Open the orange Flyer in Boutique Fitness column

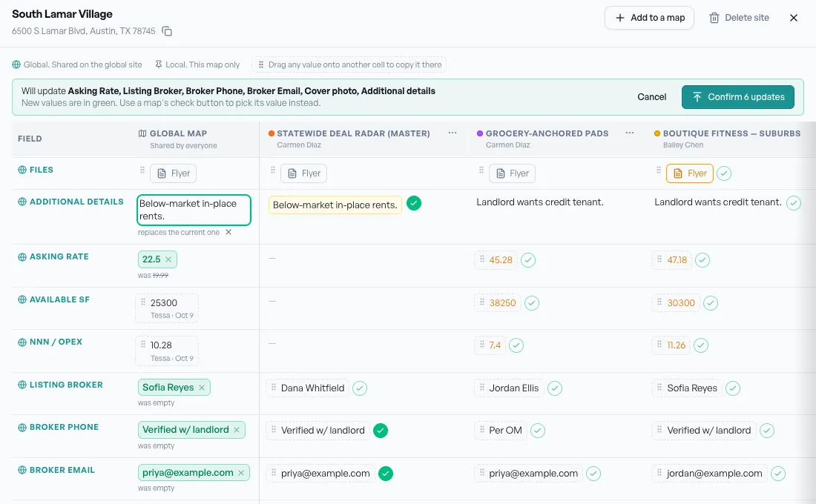tap(690, 173)
